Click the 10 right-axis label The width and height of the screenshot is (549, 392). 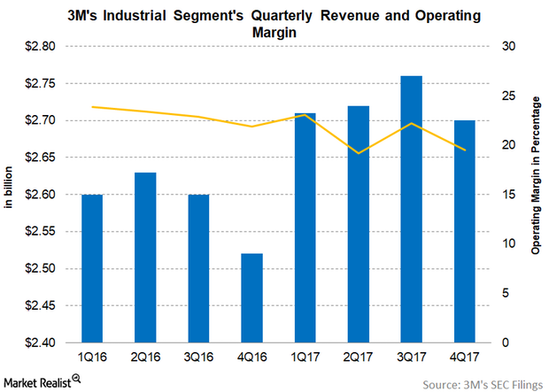click(x=508, y=243)
